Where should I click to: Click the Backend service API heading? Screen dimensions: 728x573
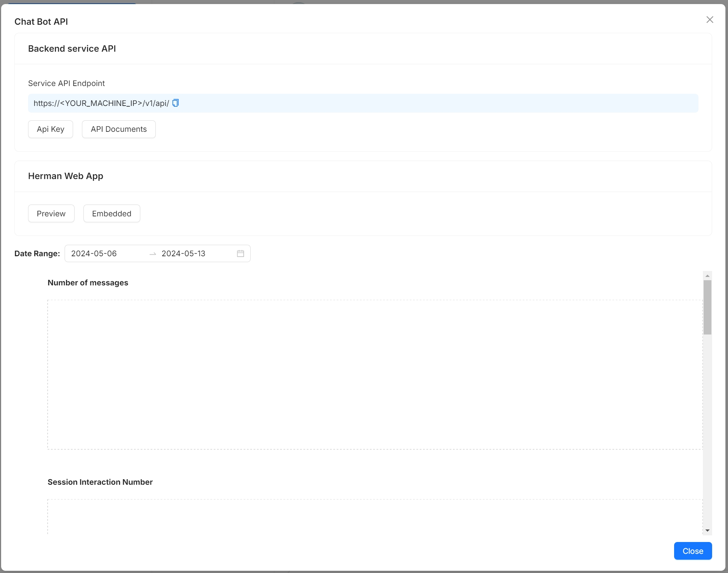click(72, 49)
